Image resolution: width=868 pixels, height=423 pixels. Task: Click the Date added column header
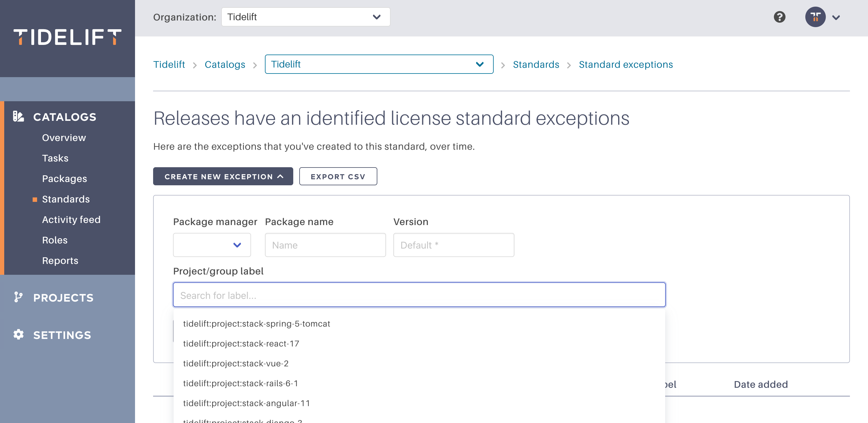tap(760, 384)
